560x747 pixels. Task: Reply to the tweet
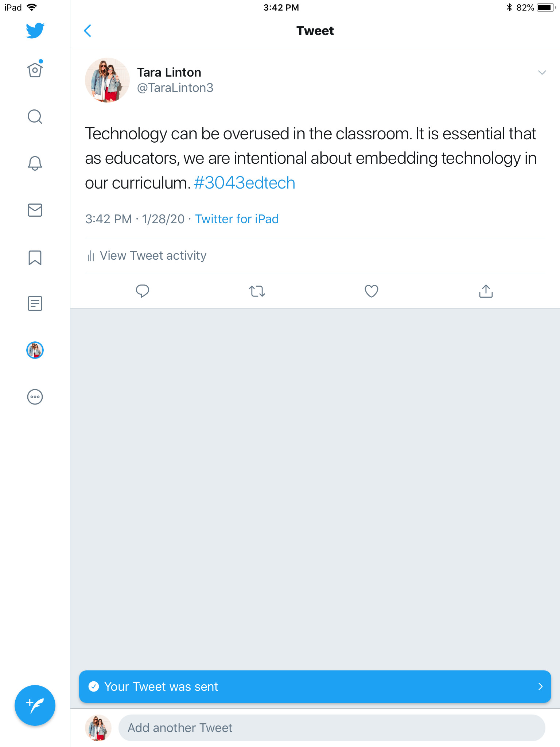[x=142, y=291]
